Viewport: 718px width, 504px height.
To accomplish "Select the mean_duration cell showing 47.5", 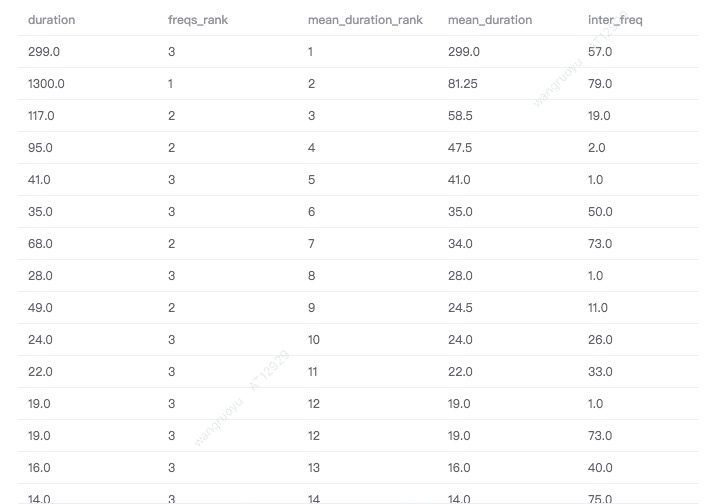I will pyautogui.click(x=460, y=148).
